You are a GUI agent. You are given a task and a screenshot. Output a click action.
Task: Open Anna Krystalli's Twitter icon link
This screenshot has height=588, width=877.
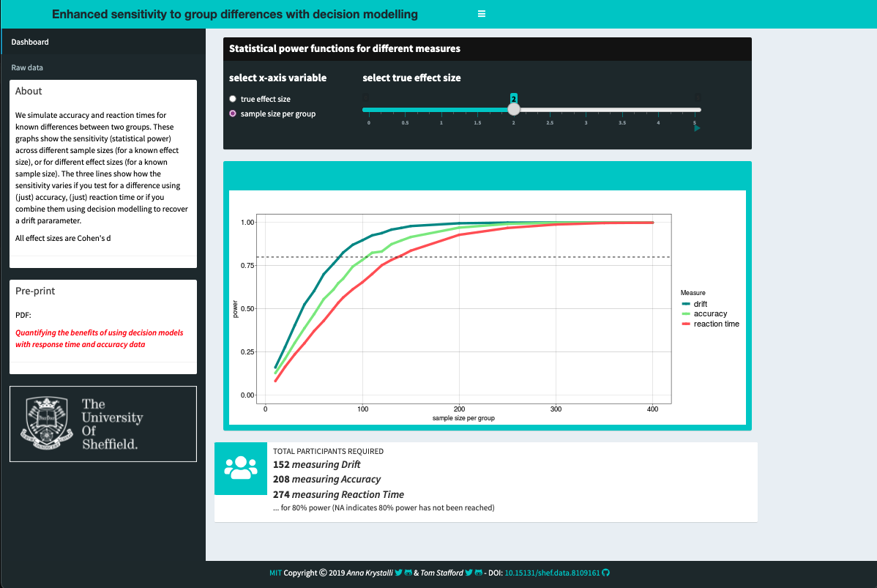[x=398, y=573]
